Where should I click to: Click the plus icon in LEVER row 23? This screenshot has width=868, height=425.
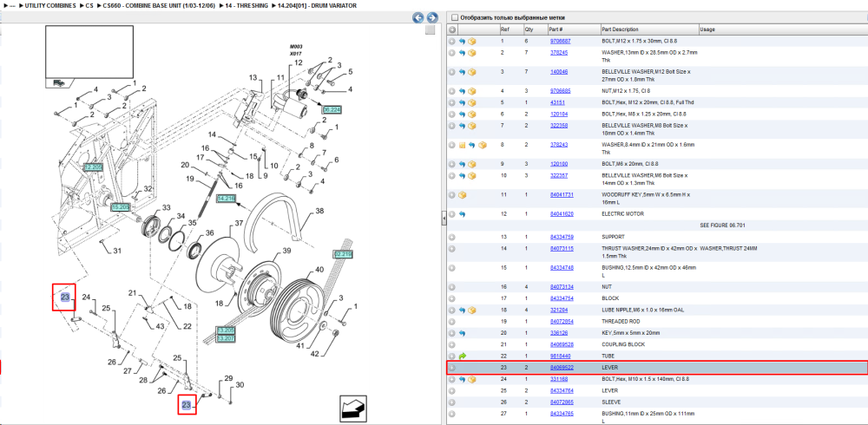pyautogui.click(x=451, y=368)
